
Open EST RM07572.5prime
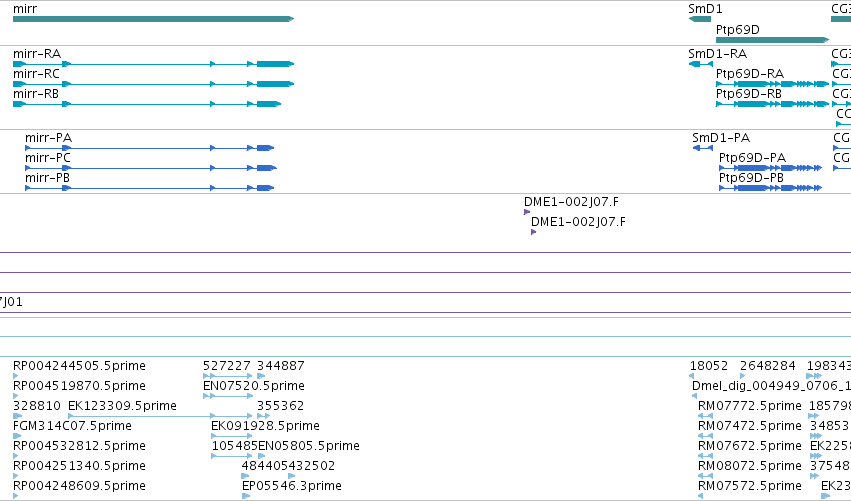(701, 496)
